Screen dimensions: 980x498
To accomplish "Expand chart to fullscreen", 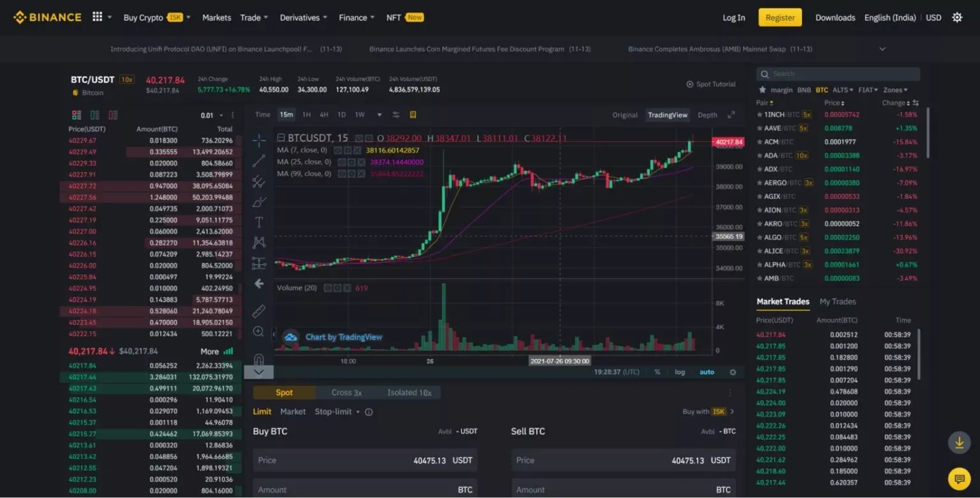I will [731, 115].
